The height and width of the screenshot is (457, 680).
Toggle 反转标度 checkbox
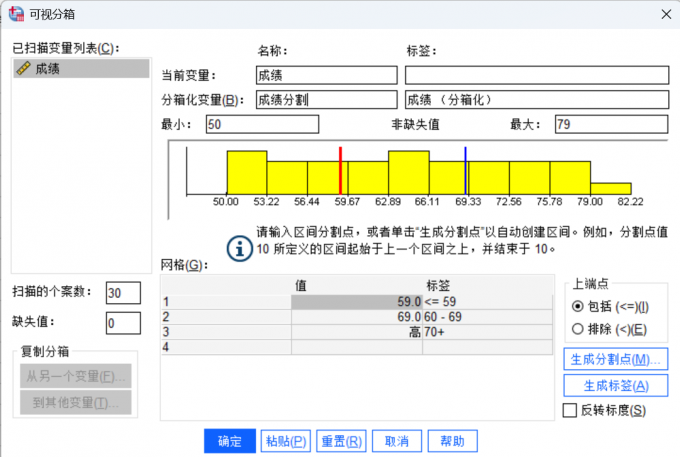click(569, 410)
